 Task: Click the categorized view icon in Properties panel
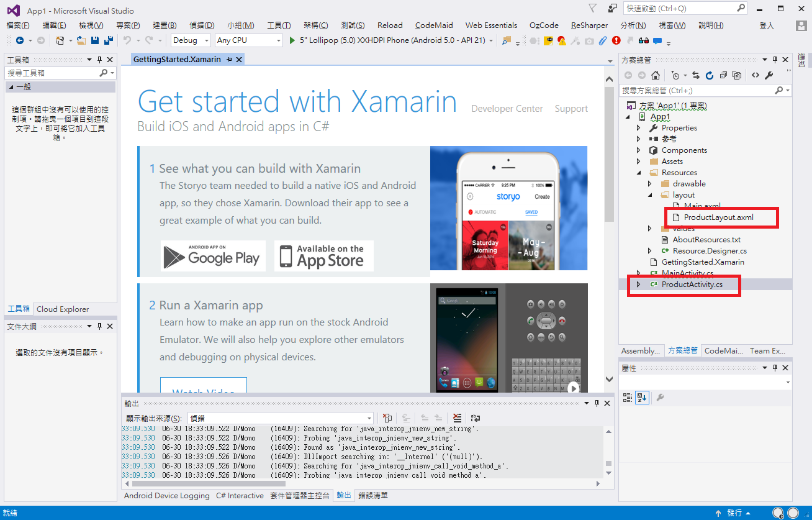coord(627,397)
